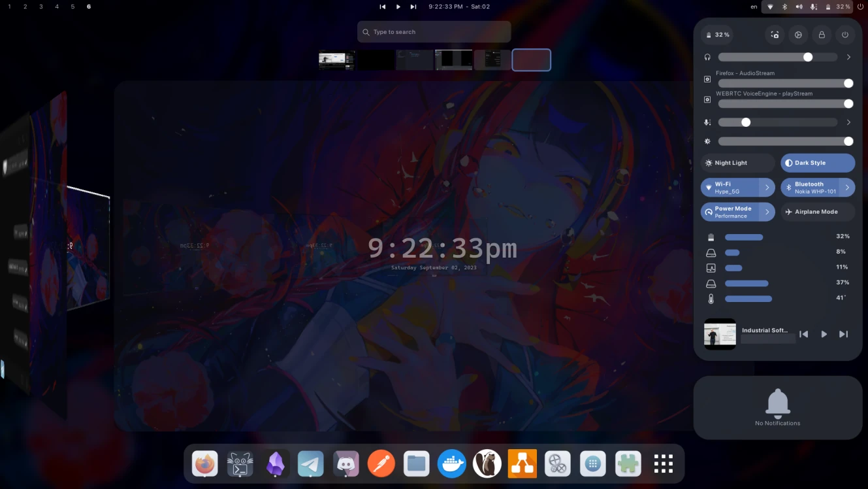Toggle Power Mode Performance
This screenshot has height=489, width=868.
[x=730, y=212]
